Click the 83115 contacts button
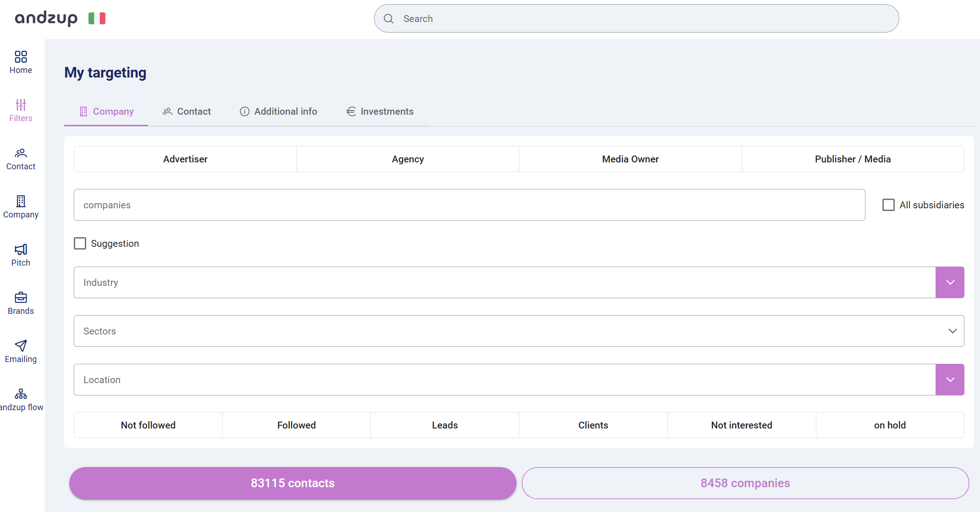Screen dimensions: 980x512 click(x=292, y=483)
